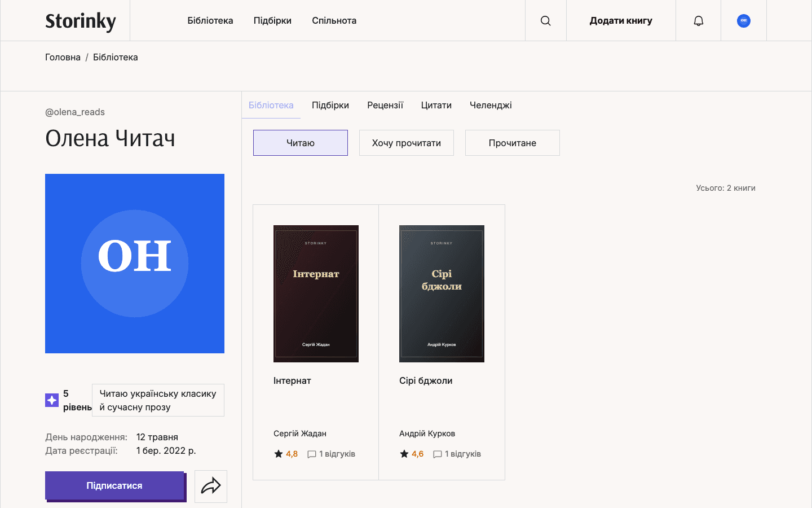Open Підбірки in the top navigation
This screenshot has height=508, width=812.
272,20
